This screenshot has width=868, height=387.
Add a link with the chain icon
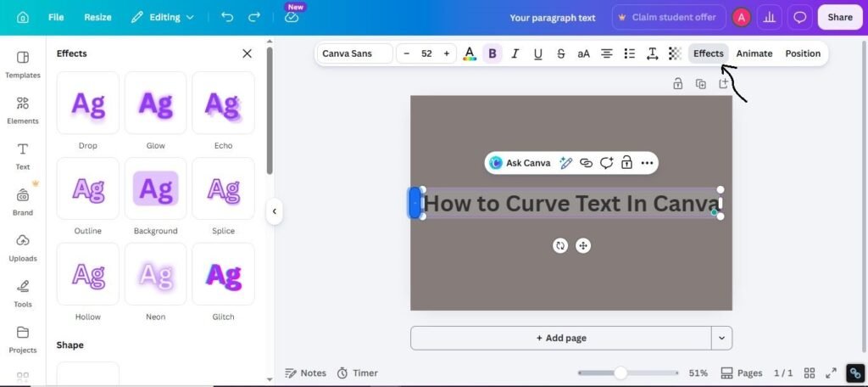point(586,163)
